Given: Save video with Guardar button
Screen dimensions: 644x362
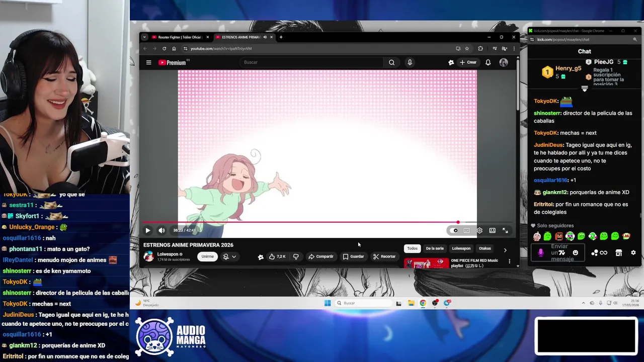Looking at the screenshot, I should (354, 256).
